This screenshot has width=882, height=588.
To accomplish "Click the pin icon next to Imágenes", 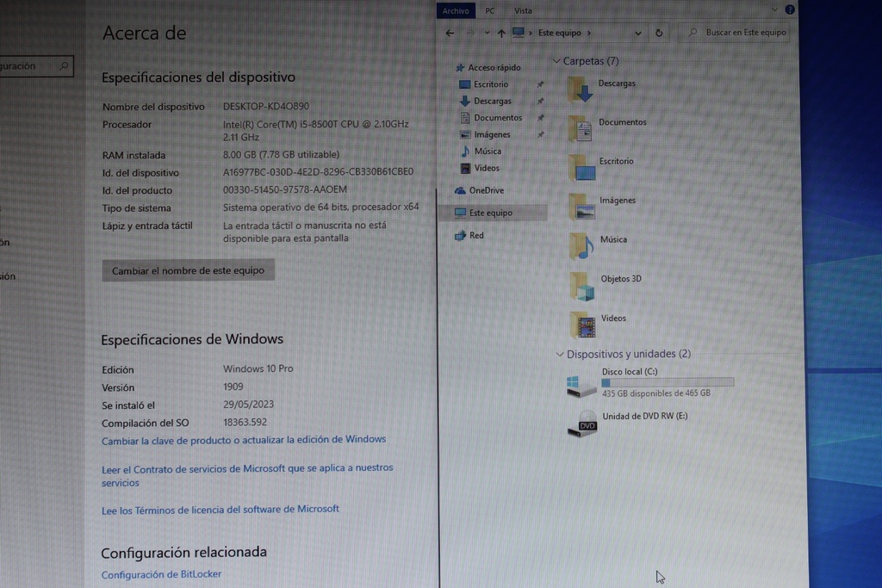I will tap(540, 135).
